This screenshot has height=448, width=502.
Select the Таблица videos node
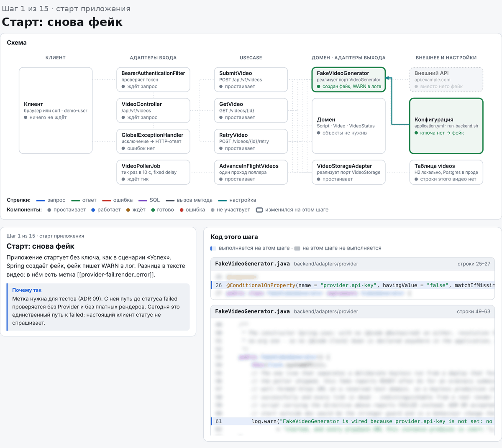coord(446,172)
